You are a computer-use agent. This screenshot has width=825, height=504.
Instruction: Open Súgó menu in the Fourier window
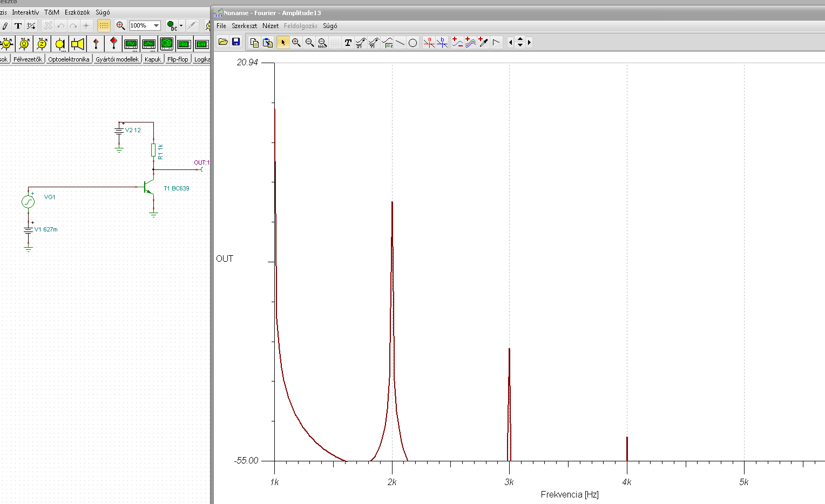pos(330,26)
